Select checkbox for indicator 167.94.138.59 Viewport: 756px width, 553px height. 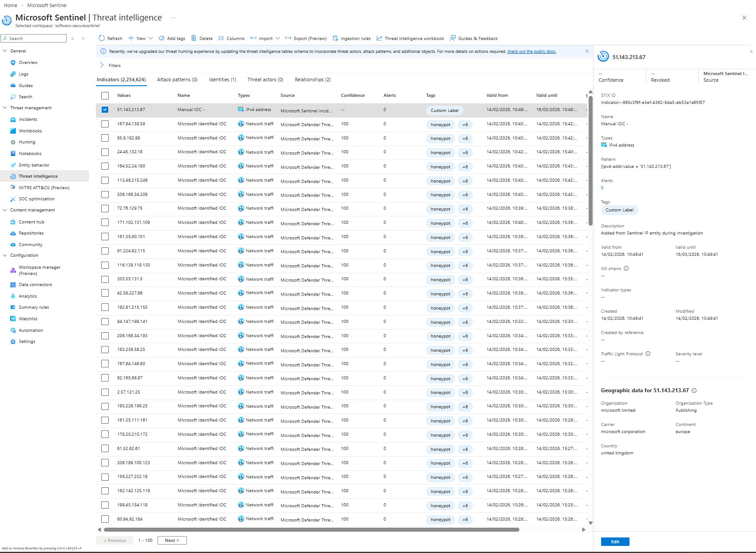(105, 124)
